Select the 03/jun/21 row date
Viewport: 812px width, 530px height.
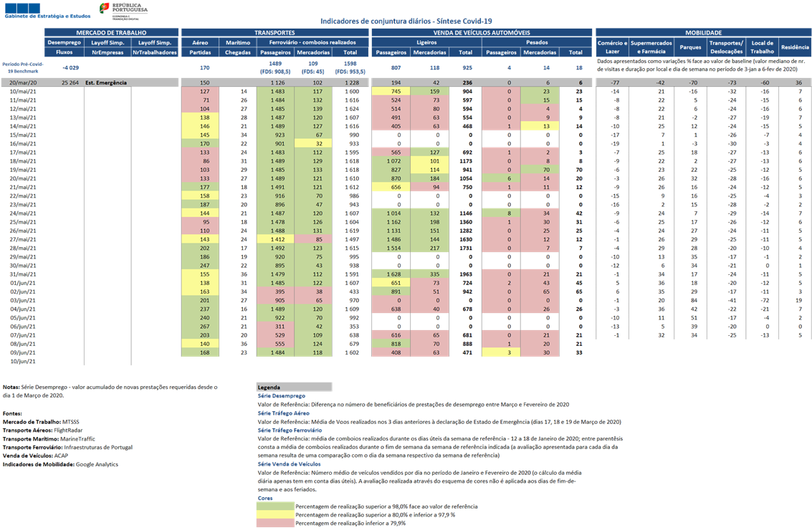tap(23, 301)
